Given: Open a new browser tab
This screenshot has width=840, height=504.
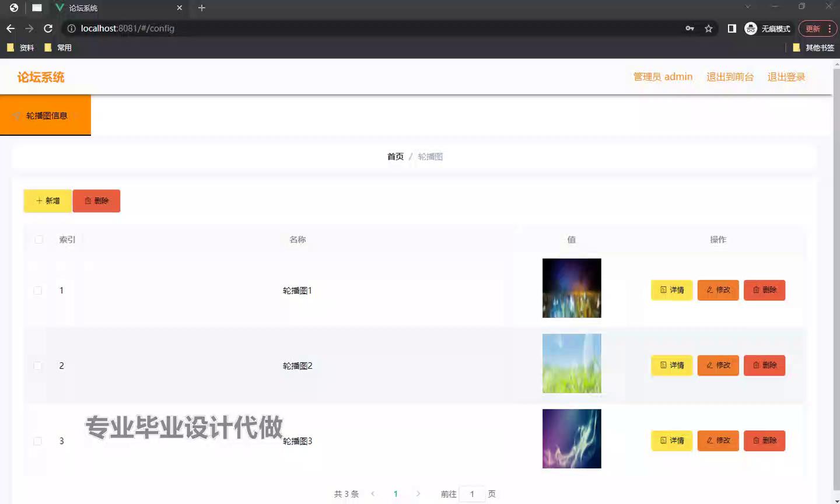Looking at the screenshot, I should pos(201,8).
